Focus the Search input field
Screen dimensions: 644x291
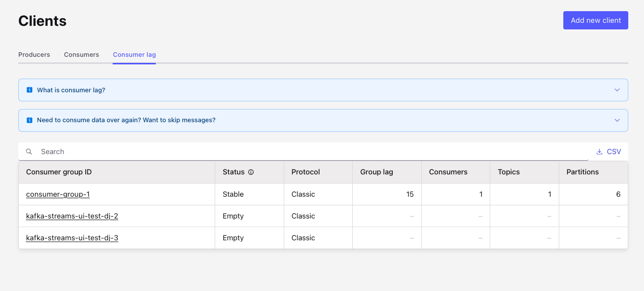[x=304, y=152]
